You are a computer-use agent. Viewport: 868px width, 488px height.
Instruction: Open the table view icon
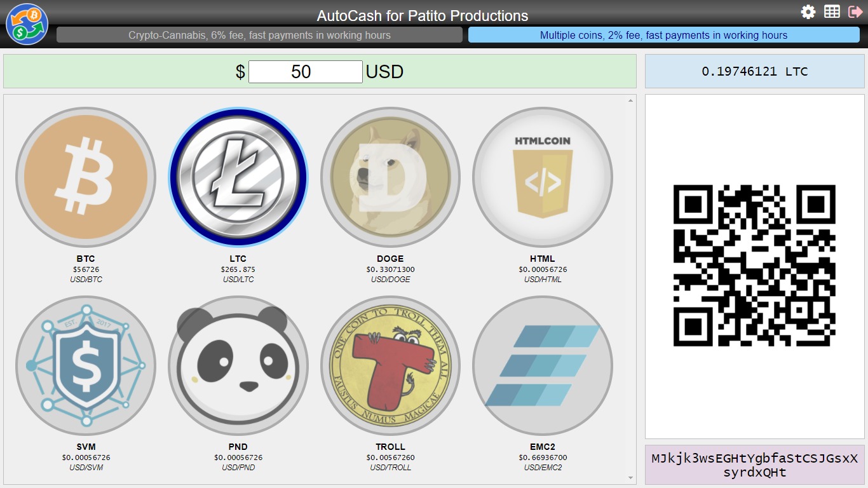click(832, 12)
